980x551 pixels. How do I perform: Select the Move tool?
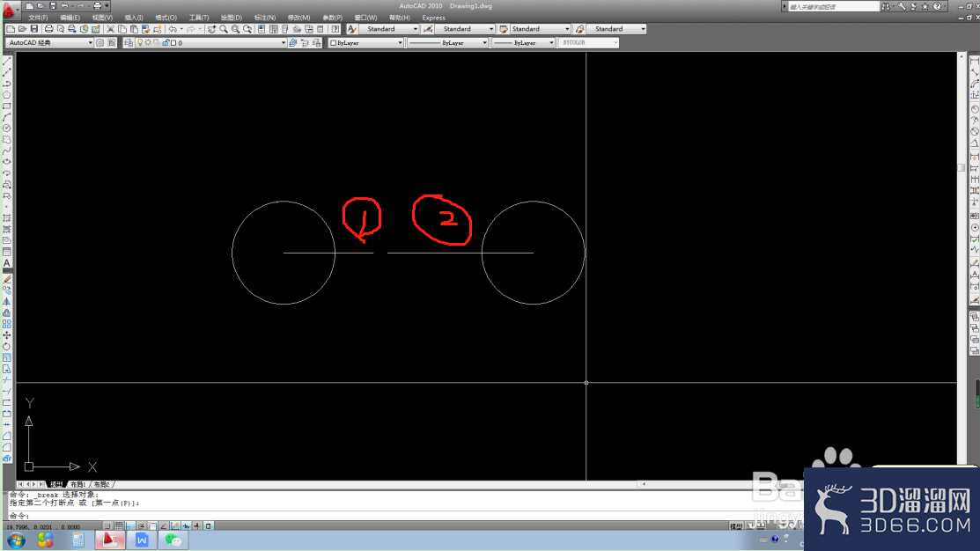click(7, 335)
